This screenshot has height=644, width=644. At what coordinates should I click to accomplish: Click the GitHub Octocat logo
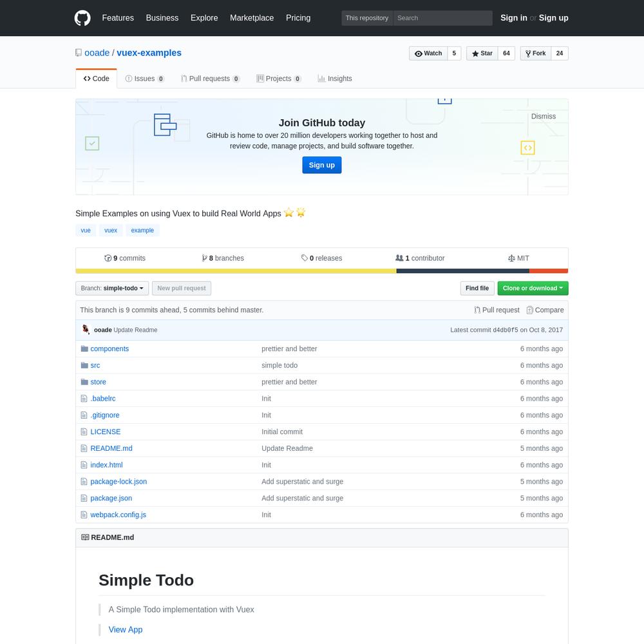pos(82,18)
